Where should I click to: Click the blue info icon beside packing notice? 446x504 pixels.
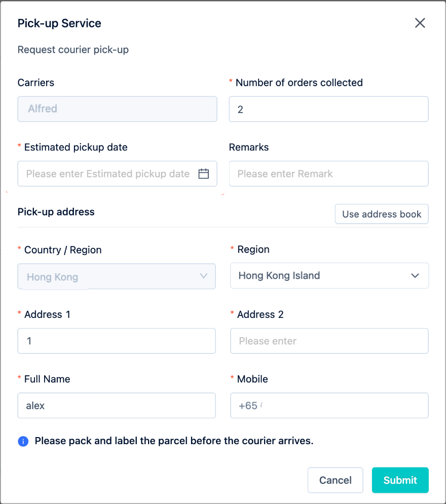pyautogui.click(x=23, y=441)
